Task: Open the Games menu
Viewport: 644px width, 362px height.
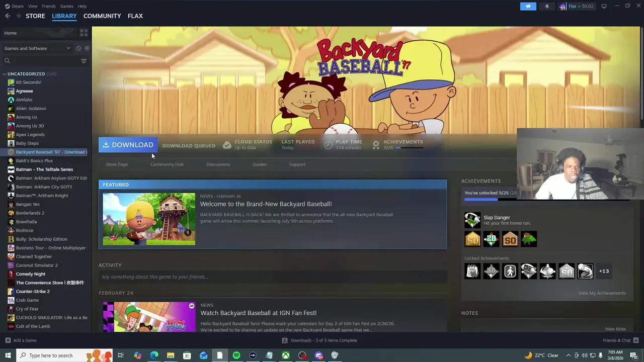Action: (66, 6)
